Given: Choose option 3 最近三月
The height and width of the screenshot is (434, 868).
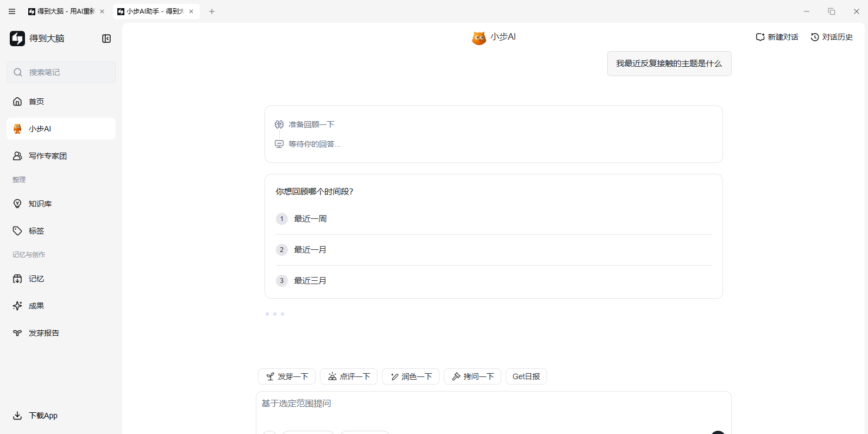Looking at the screenshot, I should coord(493,281).
